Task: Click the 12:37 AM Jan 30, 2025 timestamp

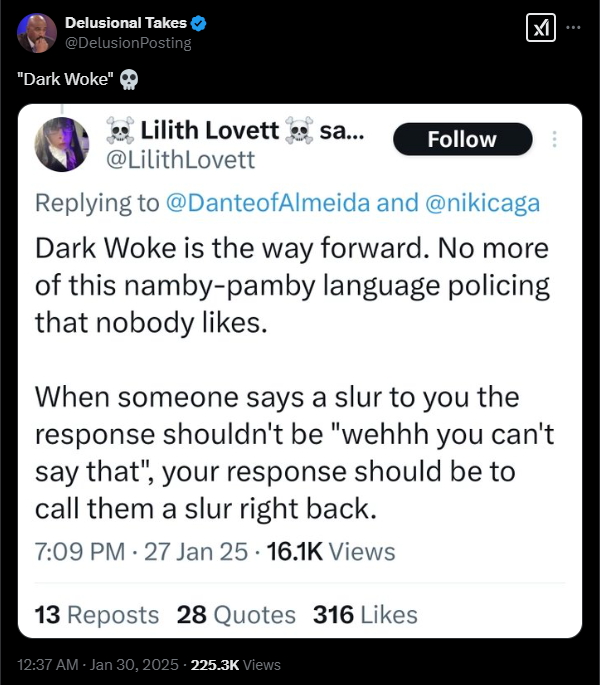Action: 99,664
